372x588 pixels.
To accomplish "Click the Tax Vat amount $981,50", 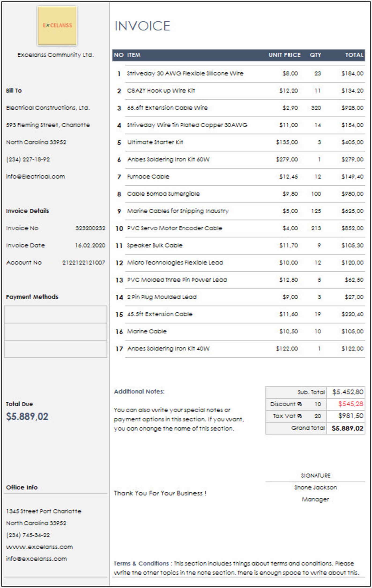I will 351,416.
